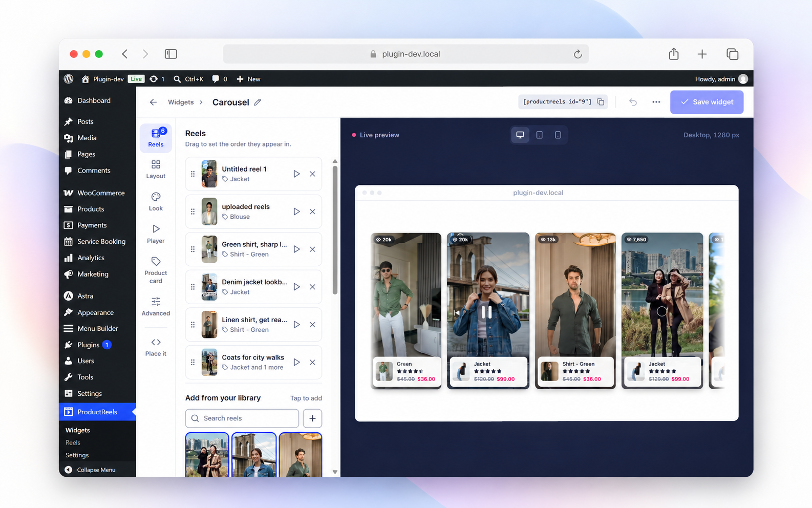The height and width of the screenshot is (508, 812).
Task: Open the Place it section
Action: tap(156, 347)
